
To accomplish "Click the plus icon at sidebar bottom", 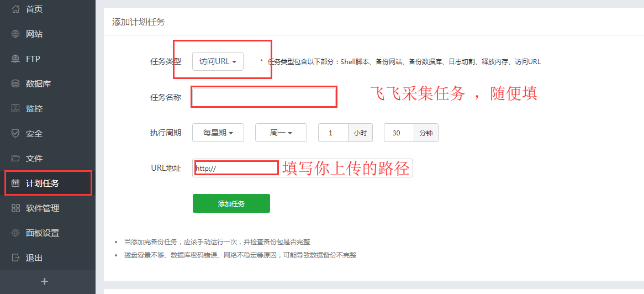I will pyautogui.click(x=45, y=282).
